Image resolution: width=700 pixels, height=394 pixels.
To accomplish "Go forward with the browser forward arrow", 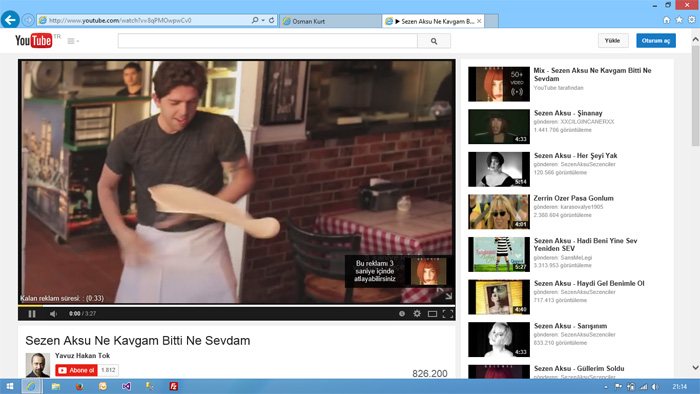I will tap(28, 20).
